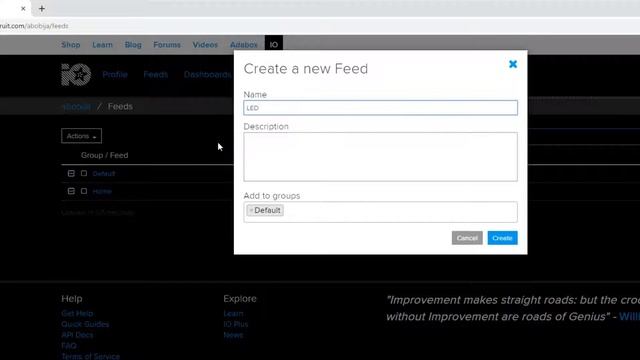This screenshot has height=360, width=640.
Task: Click the Feeds breadcrumb text
Action: click(x=120, y=107)
